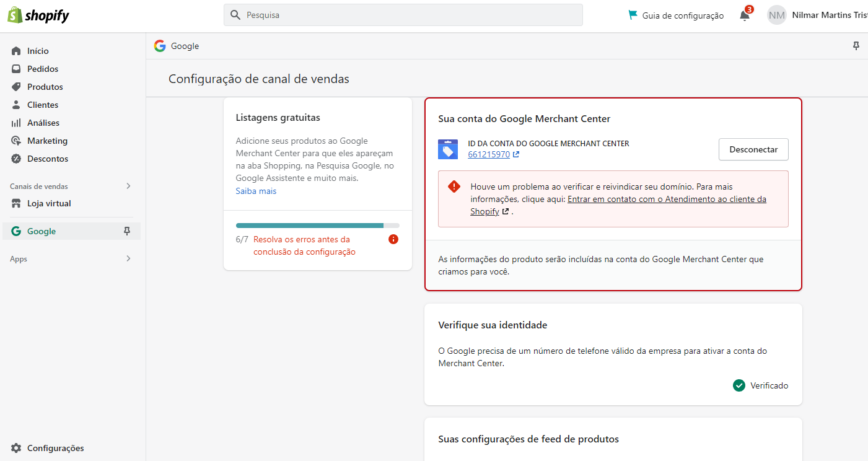Viewport: 868px width, 461px height.
Task: Click the Pesquisa search field
Action: (403, 15)
